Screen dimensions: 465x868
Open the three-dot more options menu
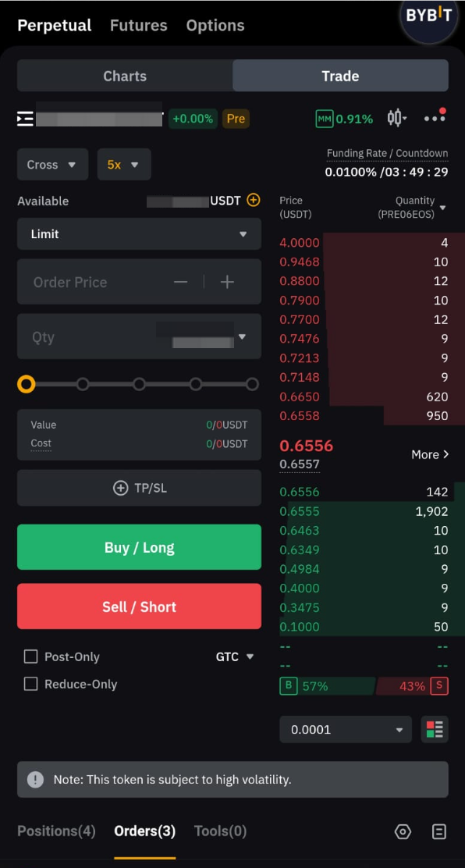point(435,117)
